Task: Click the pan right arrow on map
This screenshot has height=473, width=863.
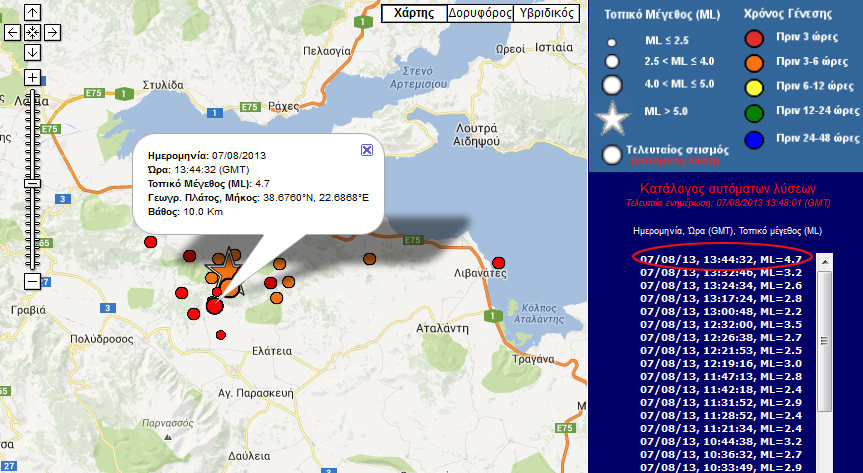Action: point(51,32)
